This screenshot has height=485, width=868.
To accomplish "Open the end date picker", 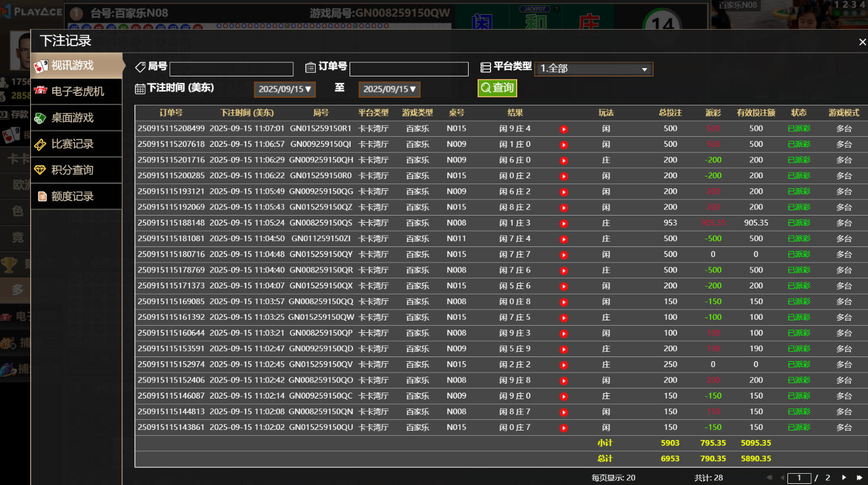I will (x=389, y=89).
